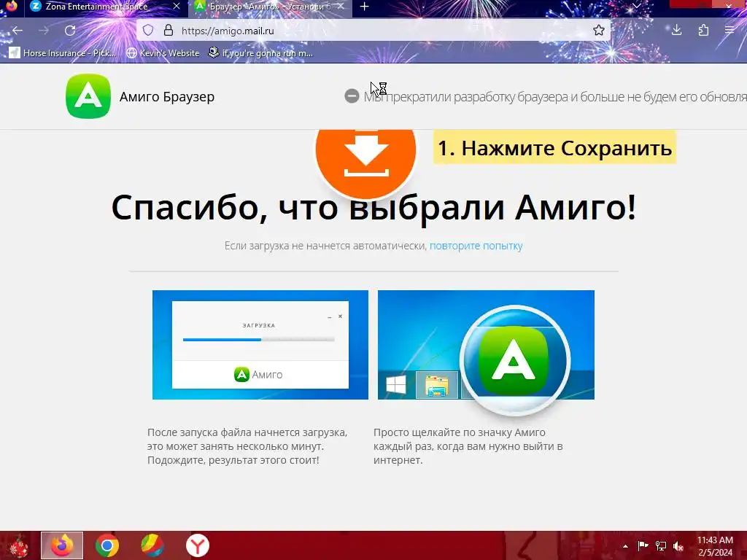The width and height of the screenshot is (747, 560).
Task: Launch Google Chrome from the taskbar
Action: coord(107,545)
